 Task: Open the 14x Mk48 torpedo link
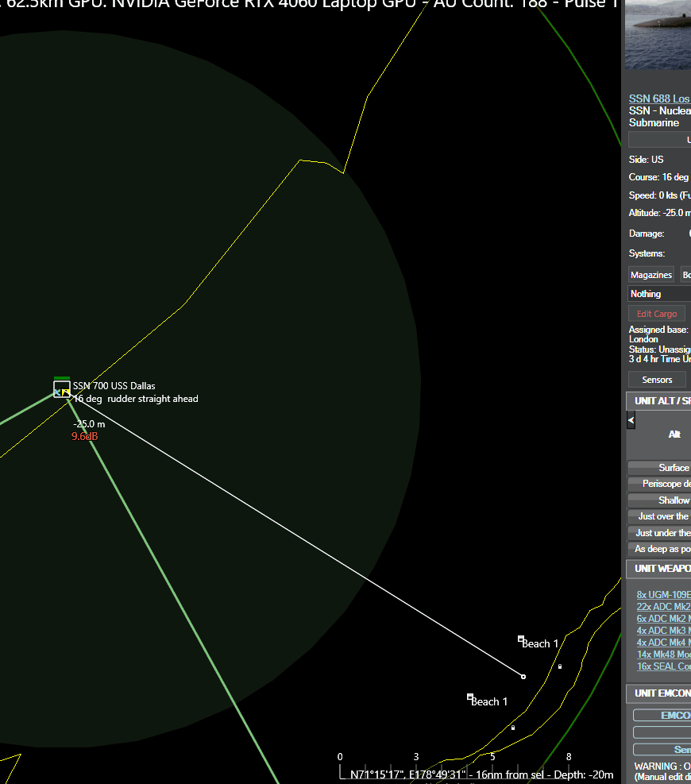(663, 654)
